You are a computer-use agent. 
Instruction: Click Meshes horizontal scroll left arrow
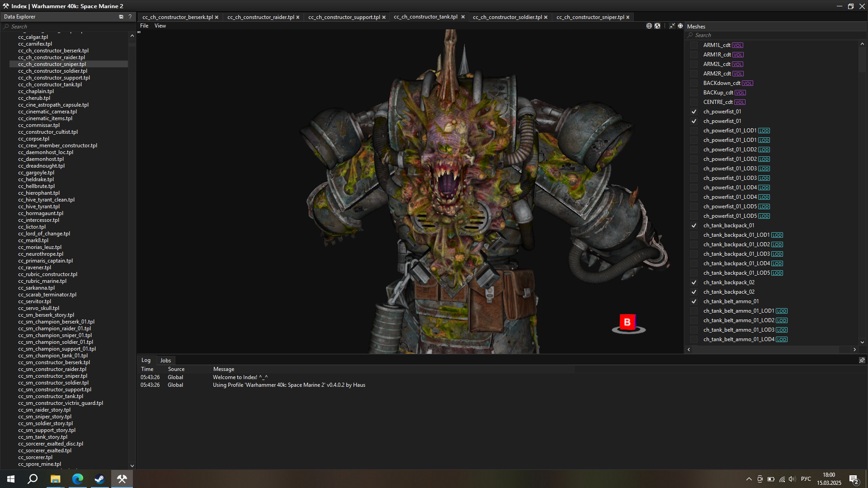(689, 349)
